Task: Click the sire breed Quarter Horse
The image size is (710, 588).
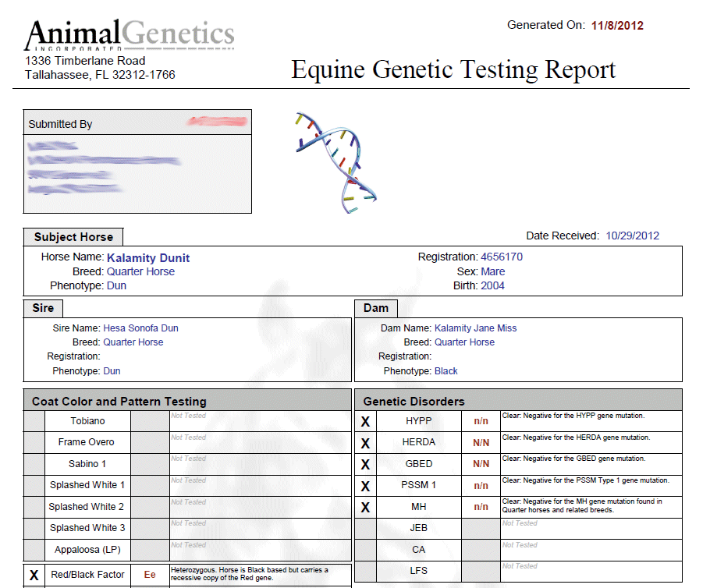Action: pos(133,342)
